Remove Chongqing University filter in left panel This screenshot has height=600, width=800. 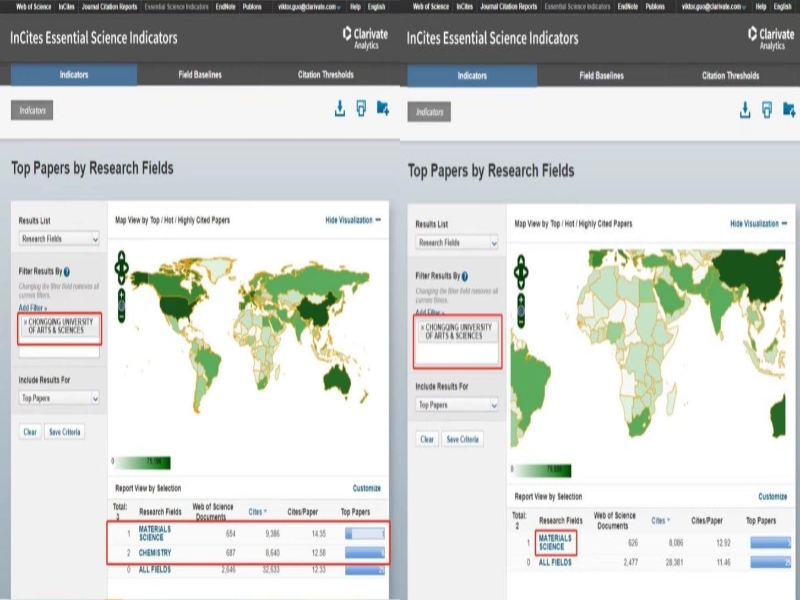click(25, 323)
